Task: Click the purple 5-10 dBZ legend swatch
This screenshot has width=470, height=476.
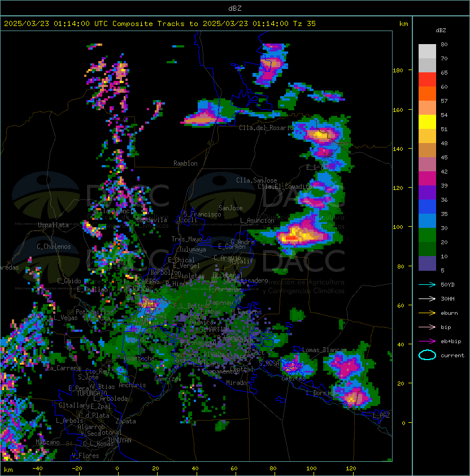Action: point(427,263)
